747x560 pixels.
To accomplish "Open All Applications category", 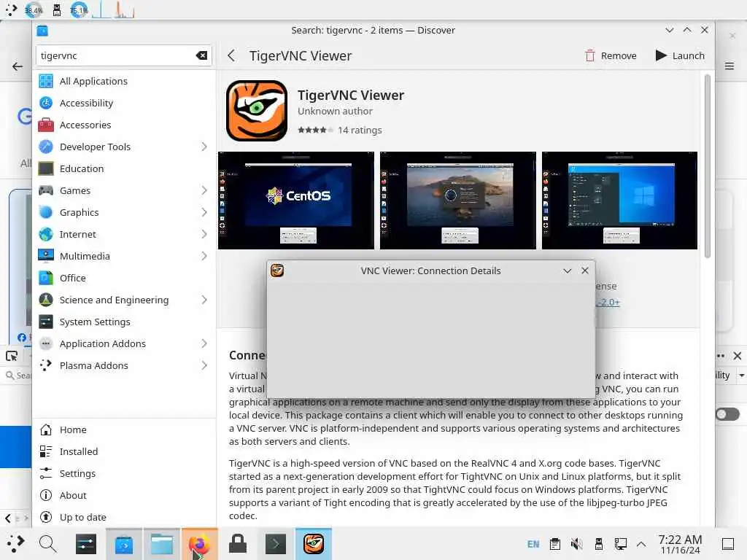I will (x=124, y=82).
